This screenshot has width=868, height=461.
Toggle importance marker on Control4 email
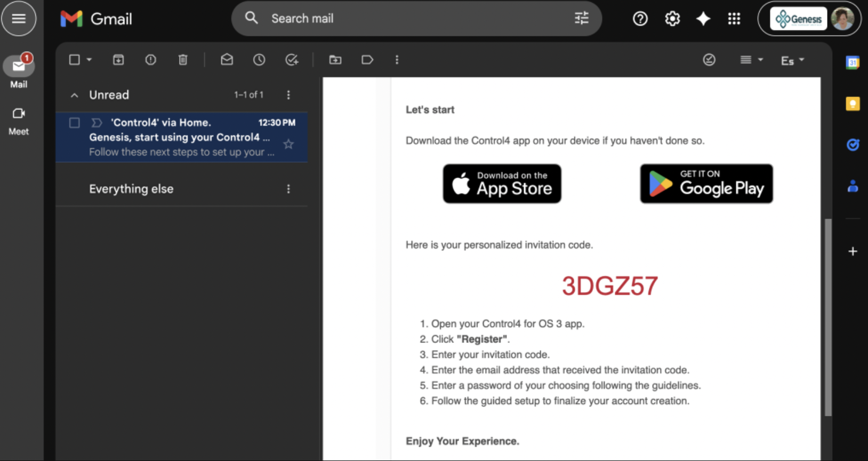[97, 123]
